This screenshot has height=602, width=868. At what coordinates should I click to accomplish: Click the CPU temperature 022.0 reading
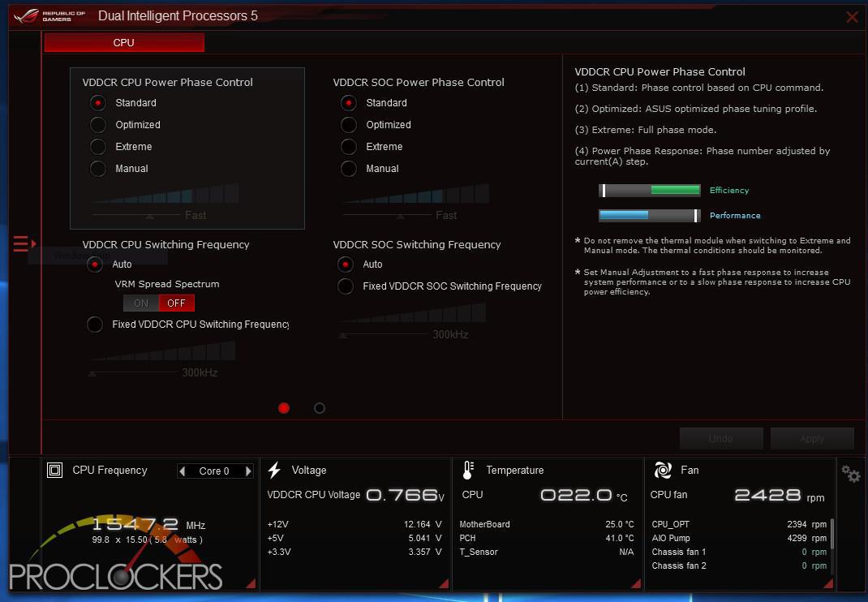[584, 495]
